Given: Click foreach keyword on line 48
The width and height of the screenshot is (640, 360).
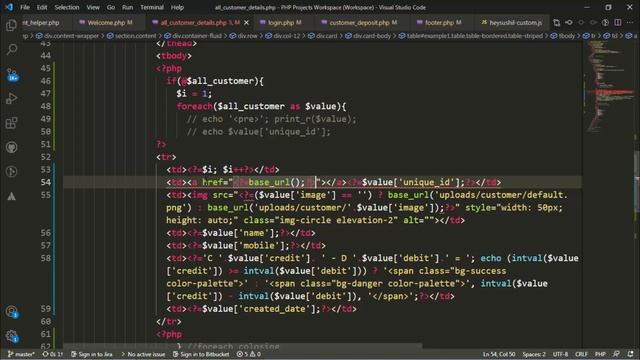Looking at the screenshot, I should point(194,106).
